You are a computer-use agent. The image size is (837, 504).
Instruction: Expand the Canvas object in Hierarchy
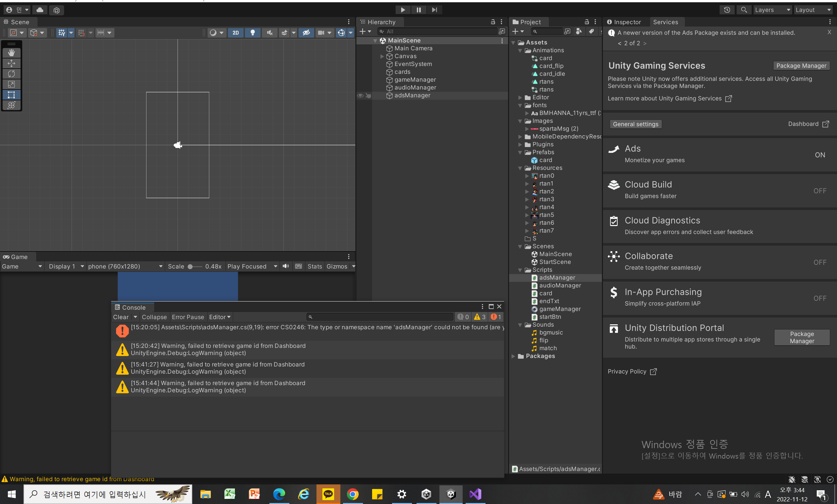coord(382,56)
